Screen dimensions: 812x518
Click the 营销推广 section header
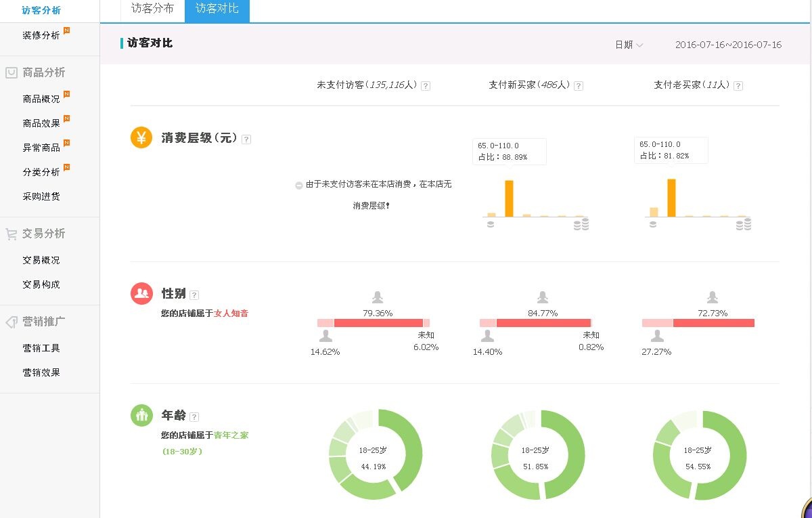[x=44, y=322]
